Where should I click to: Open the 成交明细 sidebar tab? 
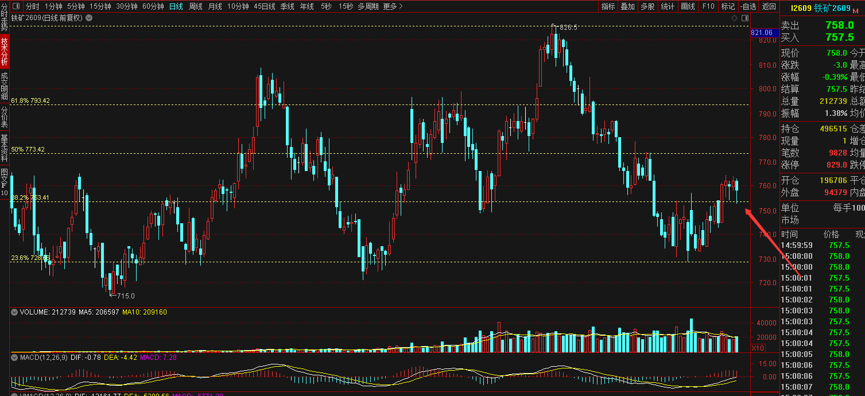[4, 86]
